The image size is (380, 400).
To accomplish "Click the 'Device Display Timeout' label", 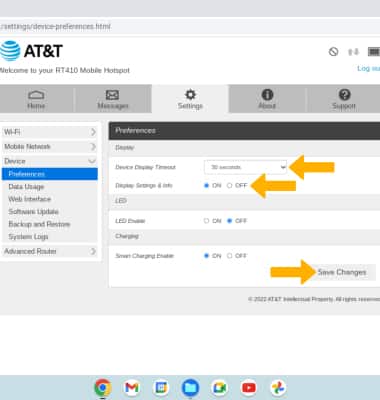I will [145, 167].
